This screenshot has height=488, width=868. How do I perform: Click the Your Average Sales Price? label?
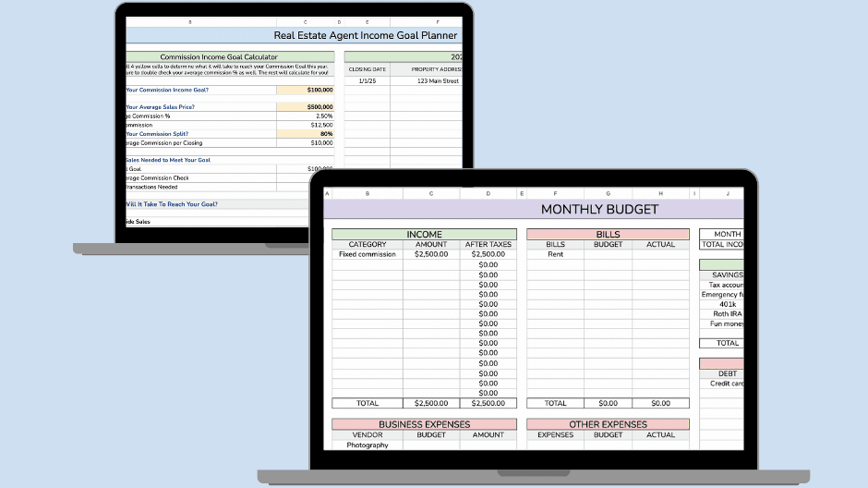(161, 107)
